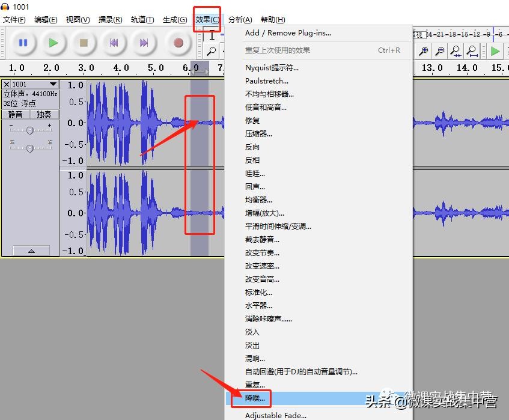Select the 均衡器... effect entry
Image resolution: width=509 pixels, height=420 pixels.
258,199
